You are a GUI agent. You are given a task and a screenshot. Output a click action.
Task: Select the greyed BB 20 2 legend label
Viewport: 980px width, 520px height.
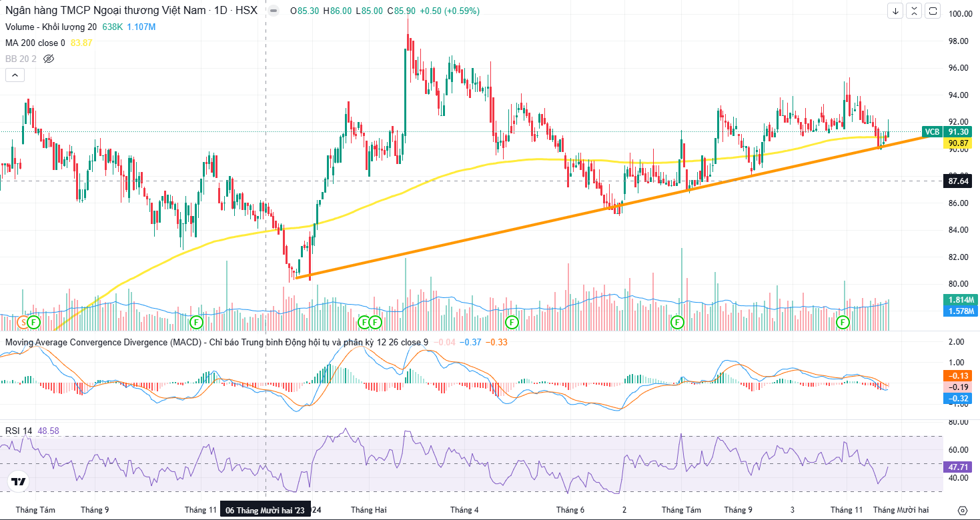click(21, 59)
